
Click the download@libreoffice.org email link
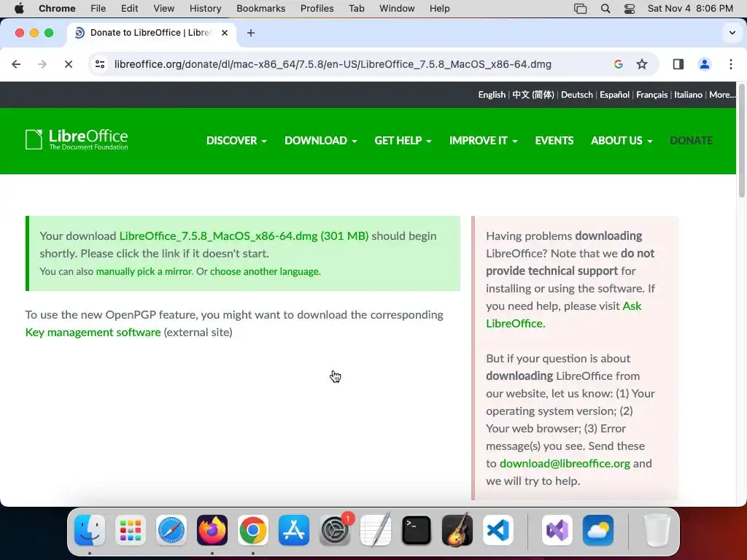coord(565,464)
